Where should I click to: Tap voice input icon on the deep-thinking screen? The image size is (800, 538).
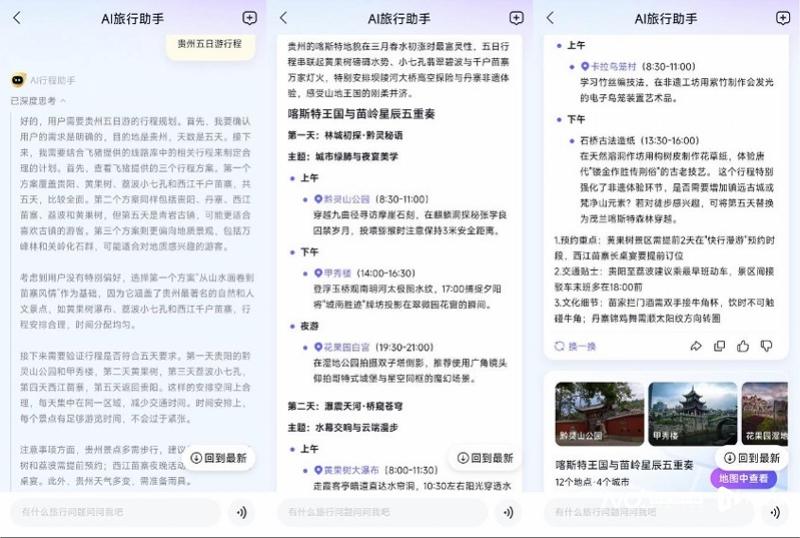(242, 512)
